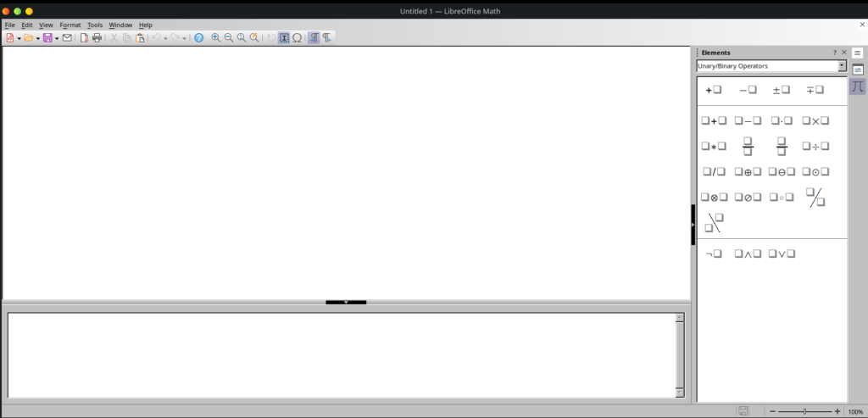Open the Symbols omega icon

[x=298, y=38]
